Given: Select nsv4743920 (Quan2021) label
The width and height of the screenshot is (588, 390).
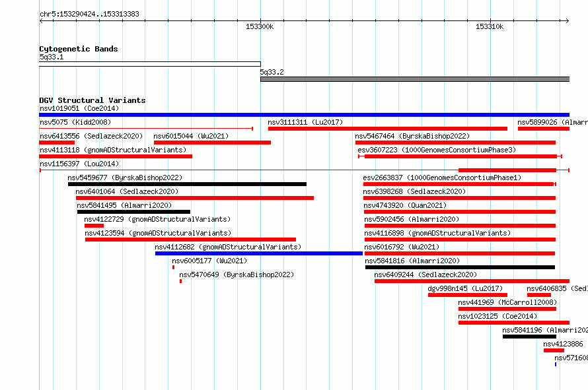Looking at the screenshot, I should coord(405,205).
